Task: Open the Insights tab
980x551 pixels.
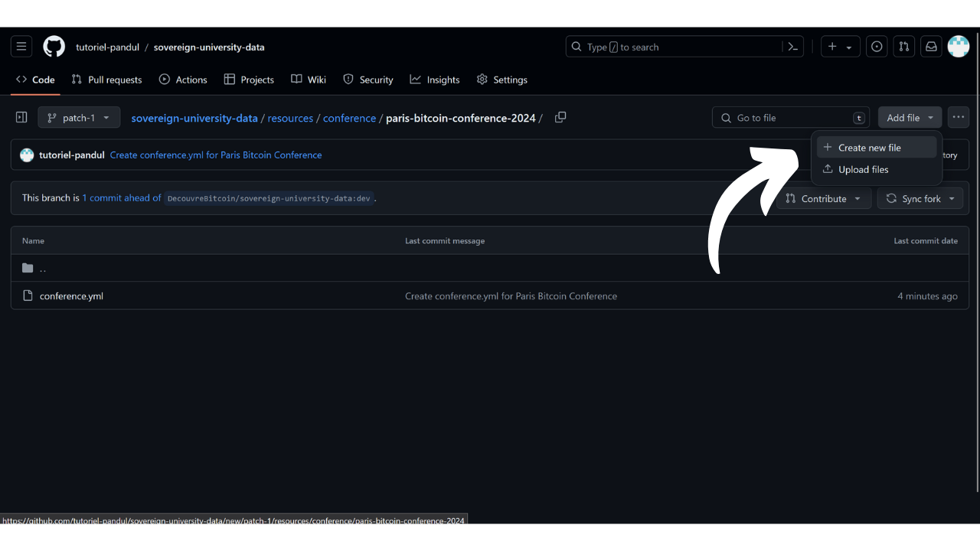Action: (x=435, y=80)
